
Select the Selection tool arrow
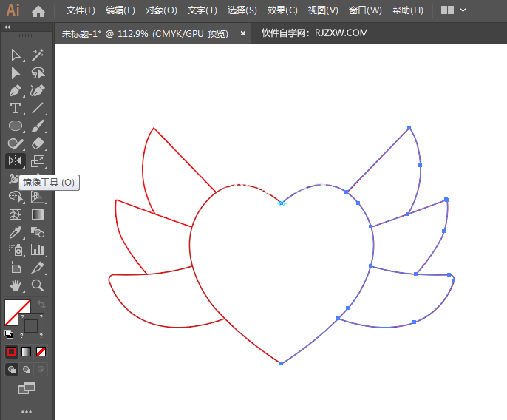pos(16,55)
